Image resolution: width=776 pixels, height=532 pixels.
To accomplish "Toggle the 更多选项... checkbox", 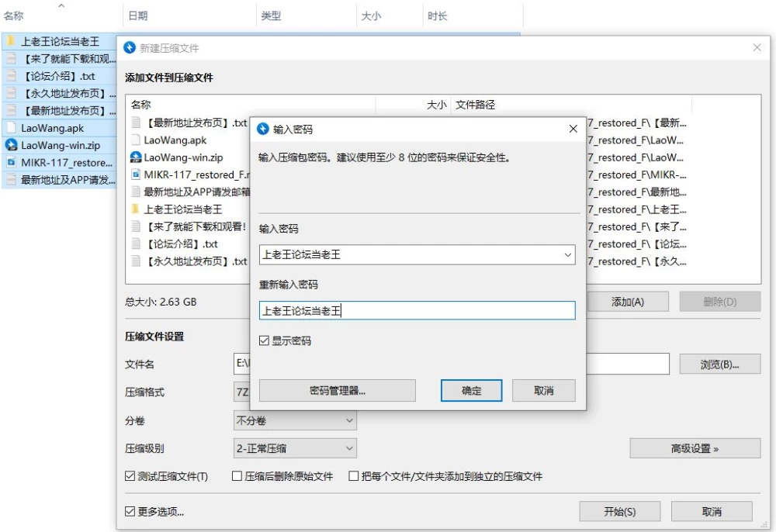I will tap(130, 511).
